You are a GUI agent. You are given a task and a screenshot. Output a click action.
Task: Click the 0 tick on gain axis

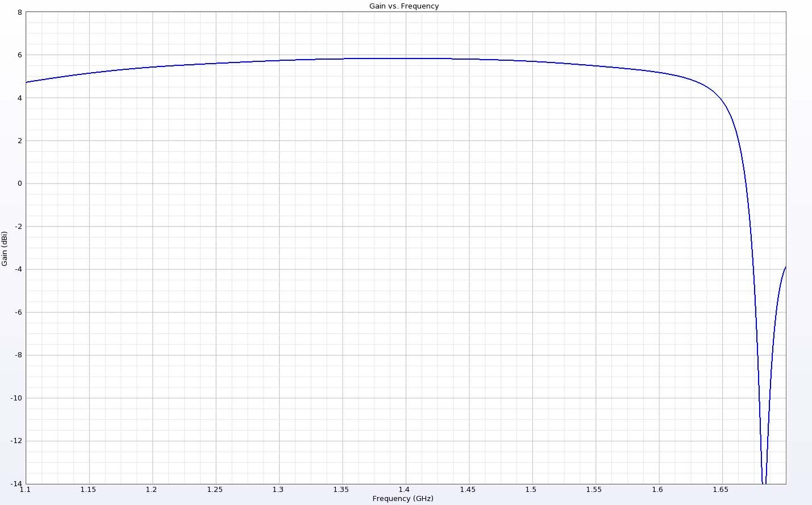pyautogui.click(x=20, y=183)
